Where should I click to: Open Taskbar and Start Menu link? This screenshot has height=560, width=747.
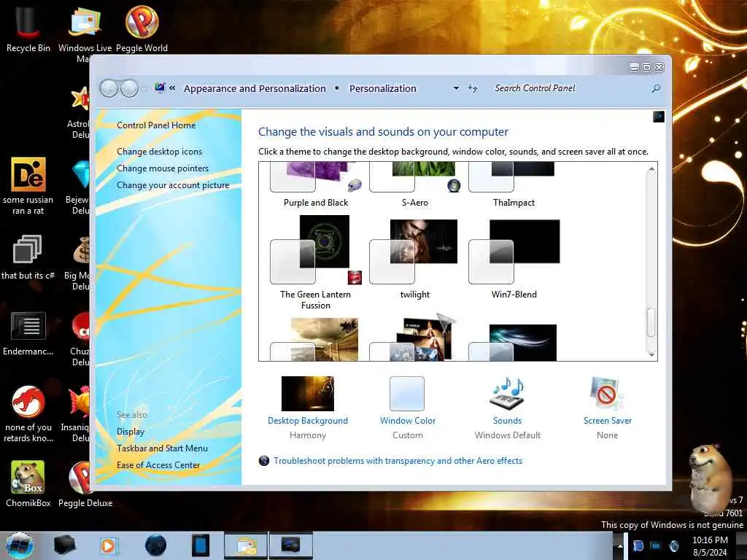pyautogui.click(x=162, y=448)
